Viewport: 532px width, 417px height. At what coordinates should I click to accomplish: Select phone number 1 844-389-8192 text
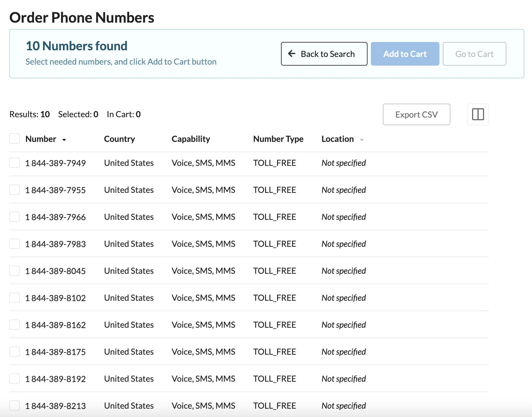click(x=56, y=379)
